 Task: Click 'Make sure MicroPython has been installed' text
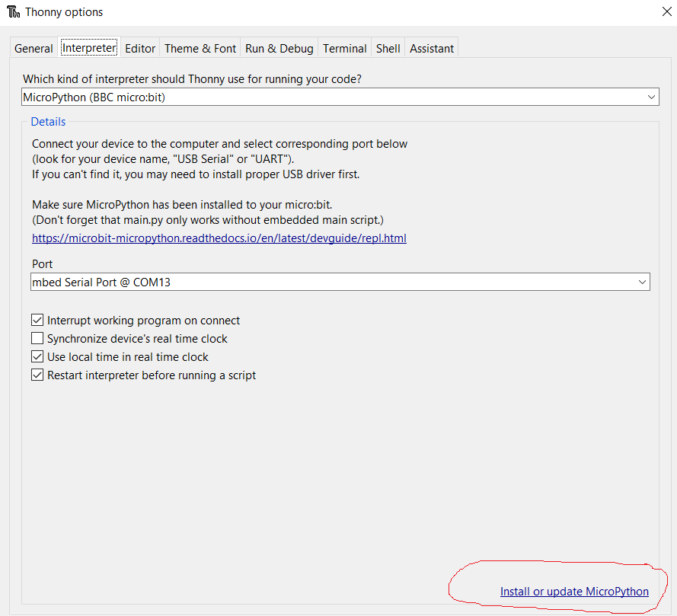coord(182,205)
